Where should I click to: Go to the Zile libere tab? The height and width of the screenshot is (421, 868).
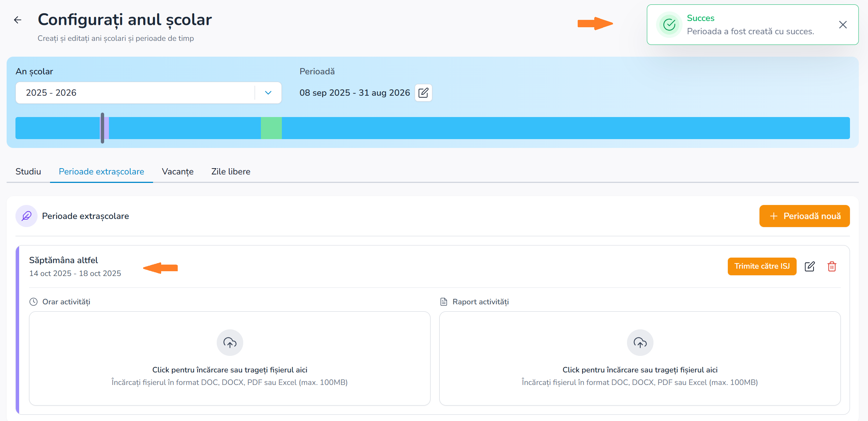231,171
